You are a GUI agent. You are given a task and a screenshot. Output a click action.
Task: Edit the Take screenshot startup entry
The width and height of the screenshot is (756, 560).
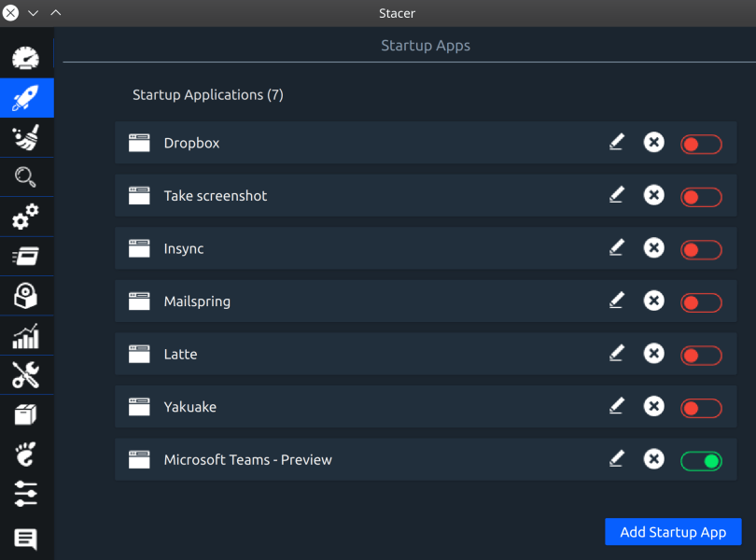point(617,195)
